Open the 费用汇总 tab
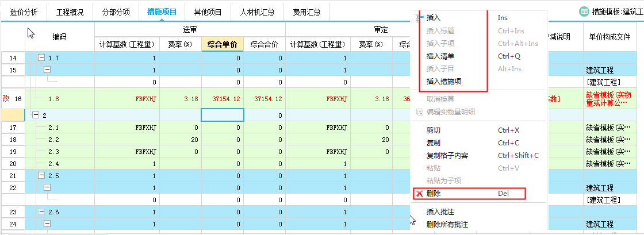The height and width of the screenshot is (235, 644). tap(306, 11)
